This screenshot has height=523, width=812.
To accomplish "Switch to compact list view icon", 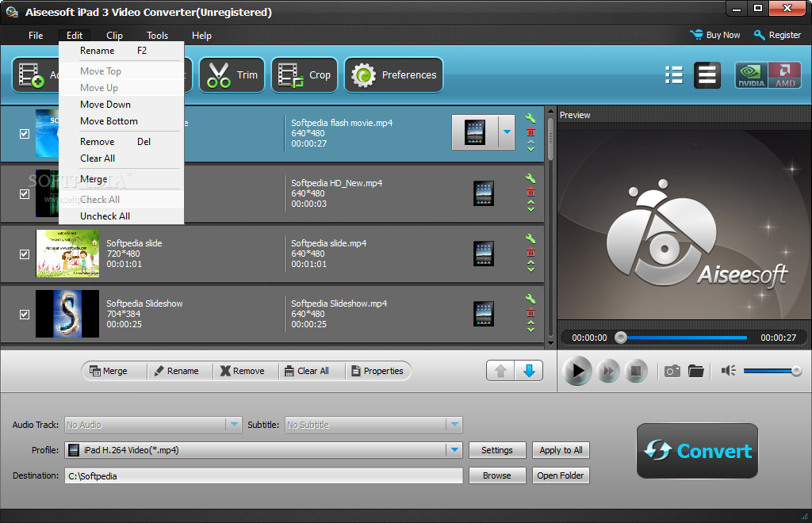I will (674, 75).
